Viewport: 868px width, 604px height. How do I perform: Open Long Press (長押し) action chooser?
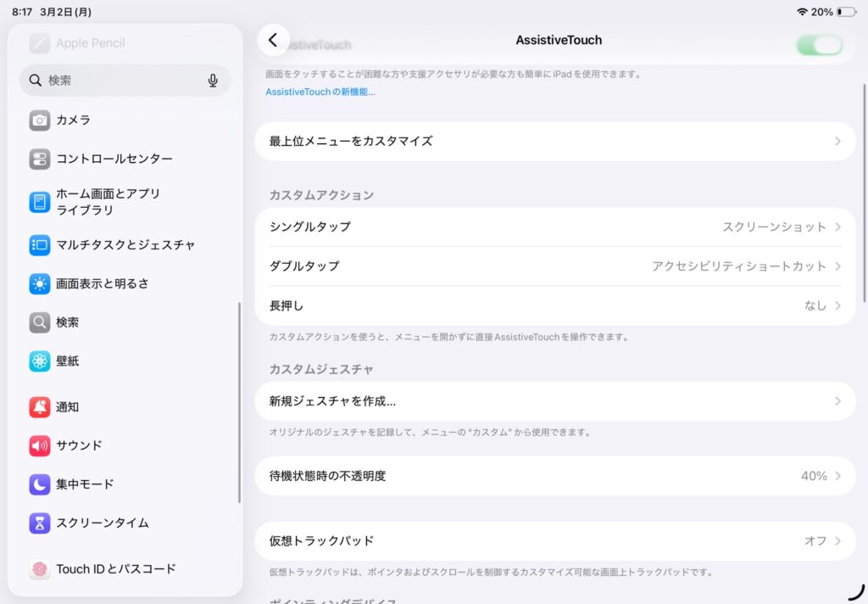(x=555, y=305)
